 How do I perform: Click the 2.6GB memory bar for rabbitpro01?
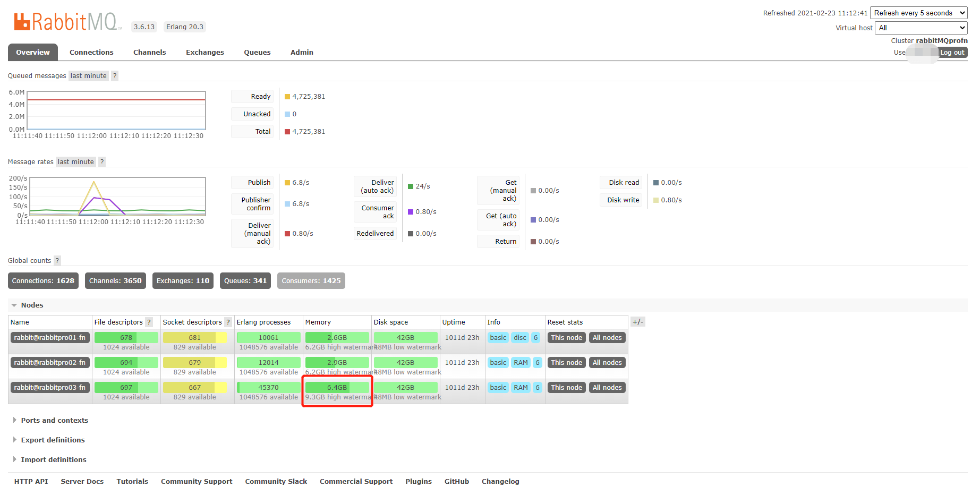click(x=337, y=338)
